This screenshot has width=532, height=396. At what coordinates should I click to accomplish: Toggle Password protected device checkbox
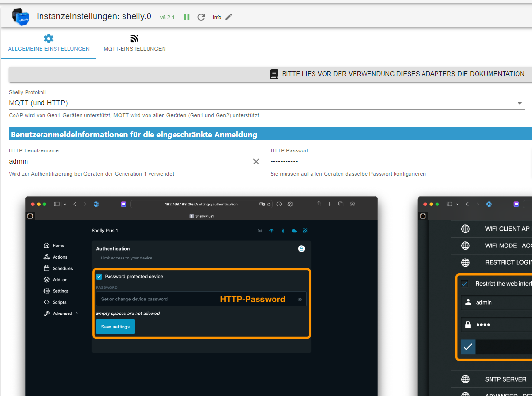coord(99,276)
